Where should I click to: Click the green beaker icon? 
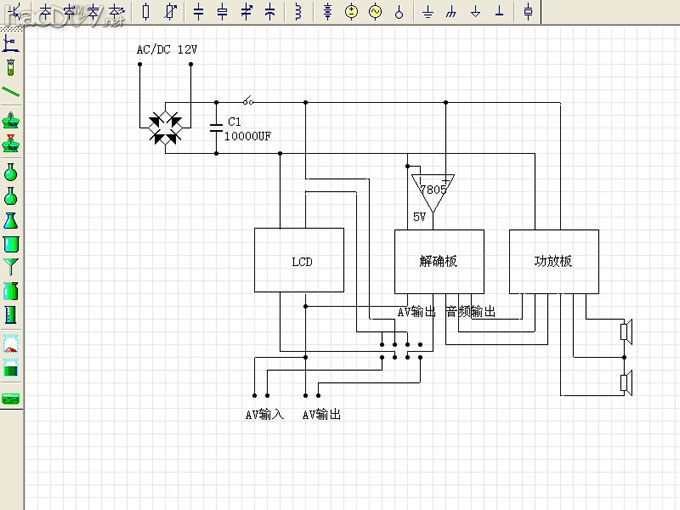[x=11, y=243]
